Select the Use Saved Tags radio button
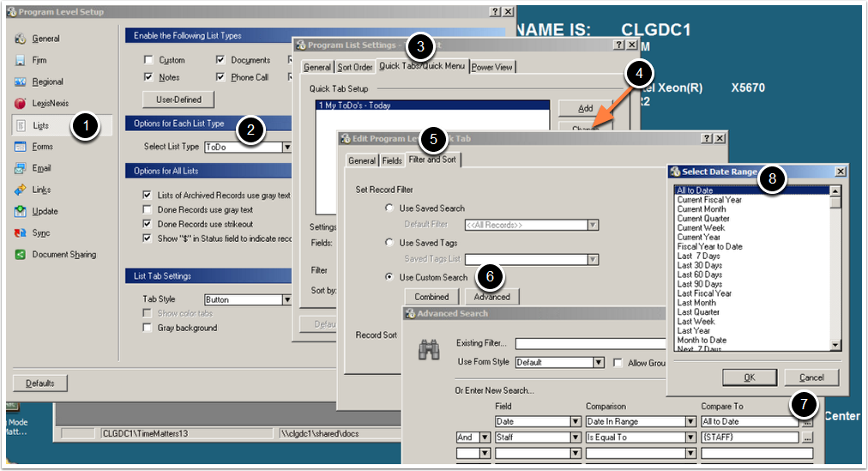The width and height of the screenshot is (868, 471). pyautogui.click(x=389, y=243)
